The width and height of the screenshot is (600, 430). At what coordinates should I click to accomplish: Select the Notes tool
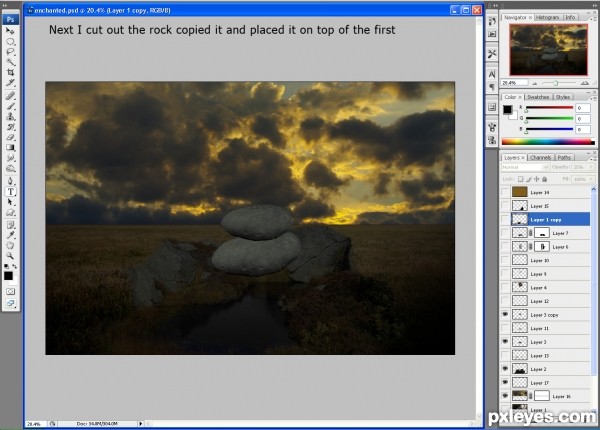[10, 225]
